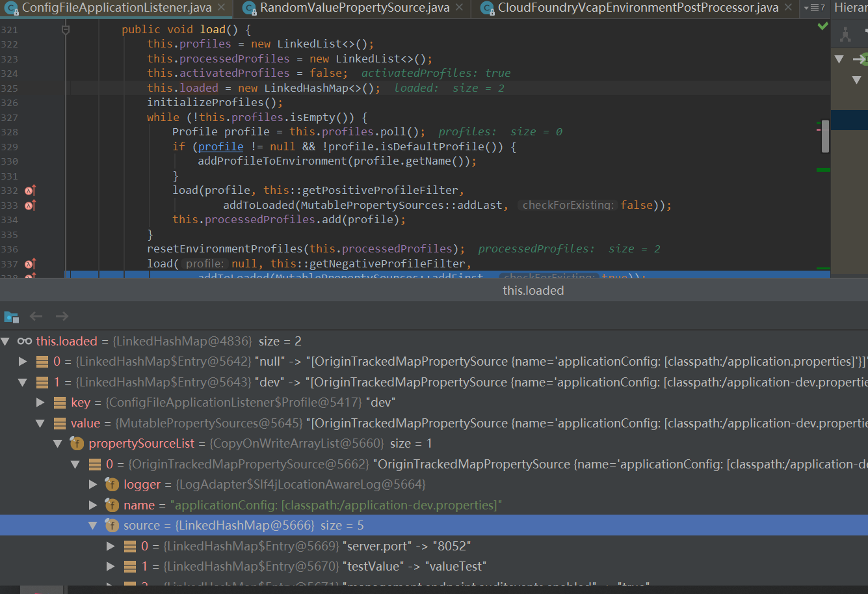868x594 pixels.
Task: Click the fold marker on load() method line
Action: click(x=65, y=30)
